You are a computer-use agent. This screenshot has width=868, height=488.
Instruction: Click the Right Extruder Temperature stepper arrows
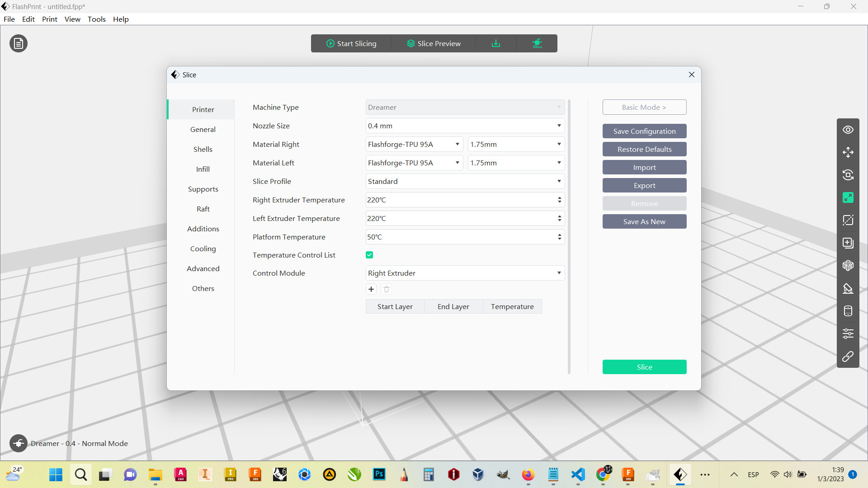point(560,200)
